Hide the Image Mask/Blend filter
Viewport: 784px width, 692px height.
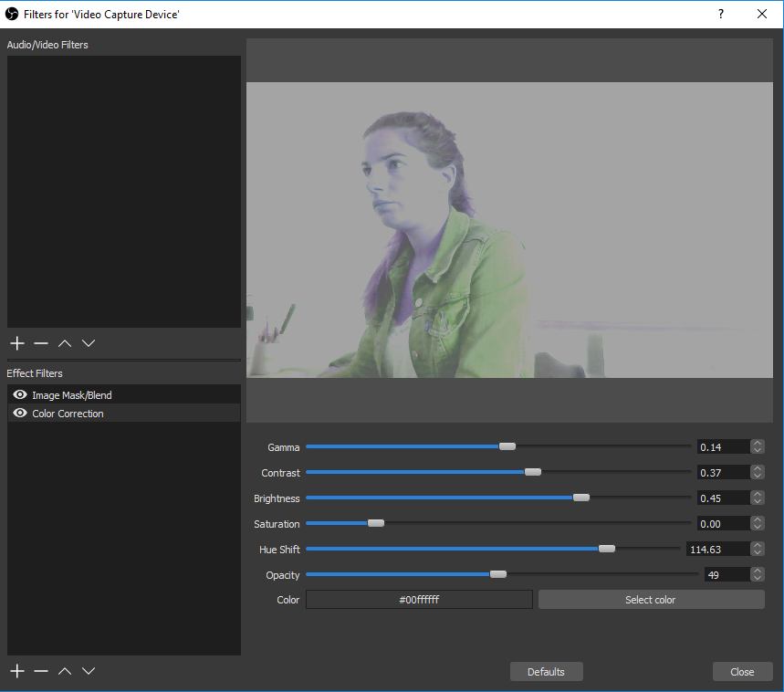pos(20,395)
